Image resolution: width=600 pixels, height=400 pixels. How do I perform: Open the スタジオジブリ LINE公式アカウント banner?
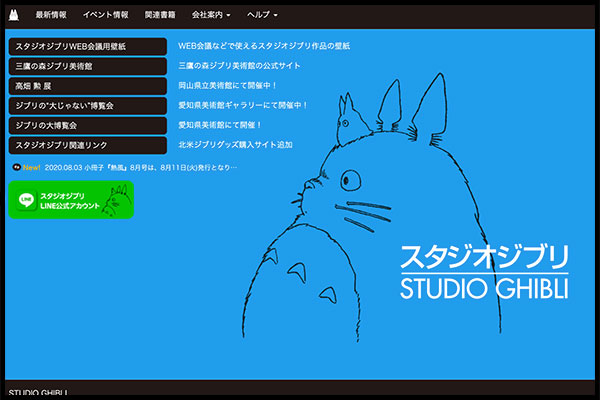click(x=71, y=200)
